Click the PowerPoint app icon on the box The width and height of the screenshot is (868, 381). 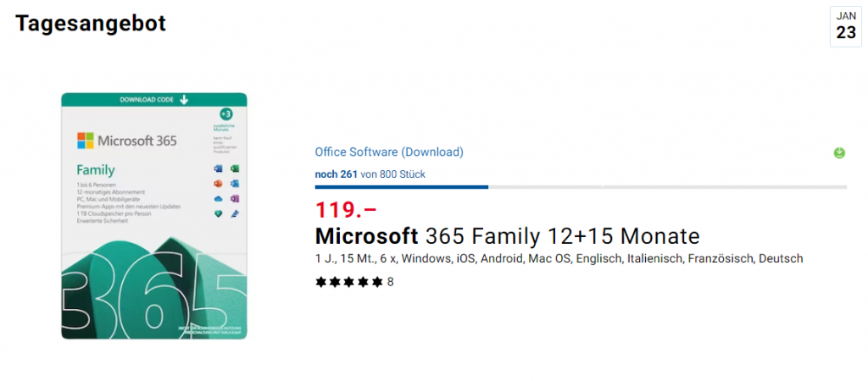tap(218, 184)
